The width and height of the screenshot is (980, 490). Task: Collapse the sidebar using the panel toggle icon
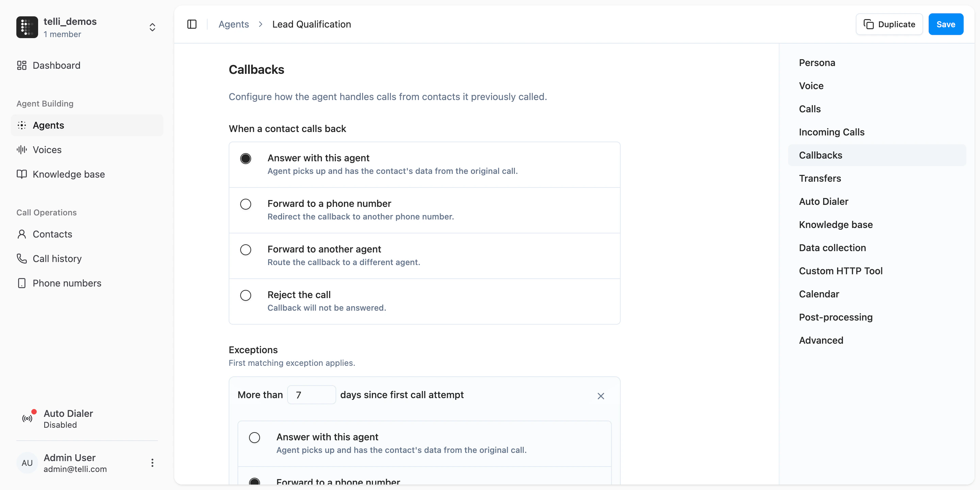192,24
